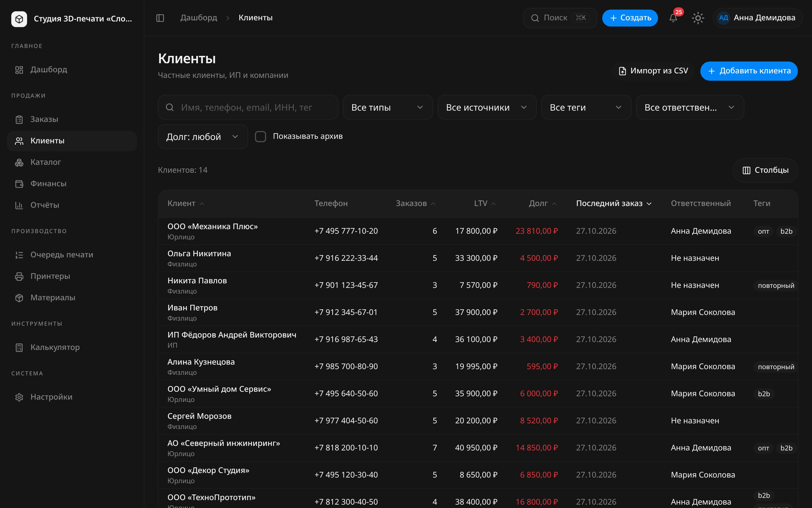The width and height of the screenshot is (812, 508).
Task: Open client Ольга Никитина
Action: point(199,254)
